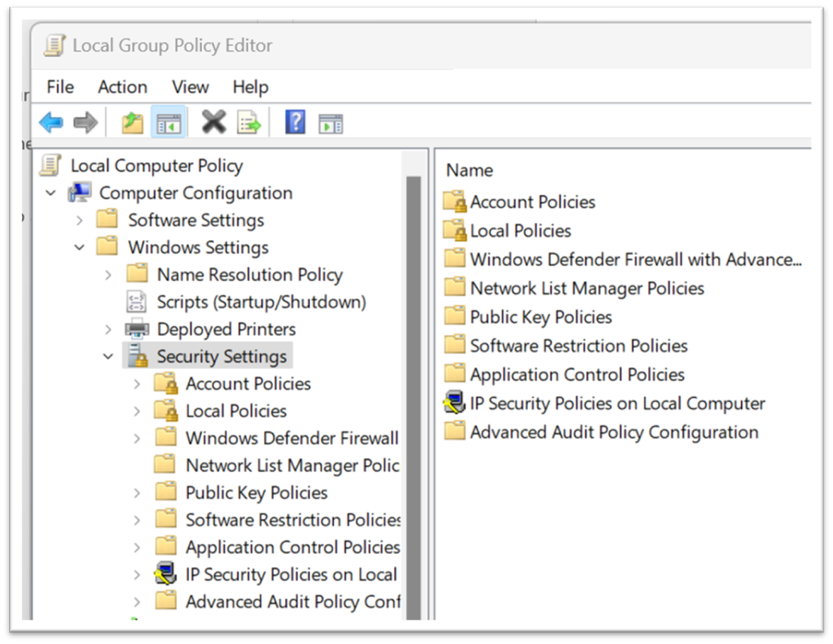Click the Local Group Policy Editor title bar icon

point(53,44)
